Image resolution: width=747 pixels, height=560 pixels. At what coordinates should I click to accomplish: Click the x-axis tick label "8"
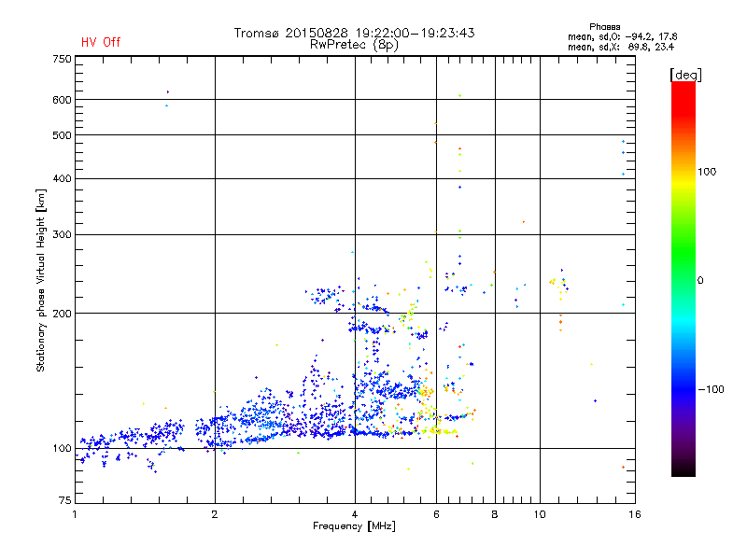(x=495, y=514)
